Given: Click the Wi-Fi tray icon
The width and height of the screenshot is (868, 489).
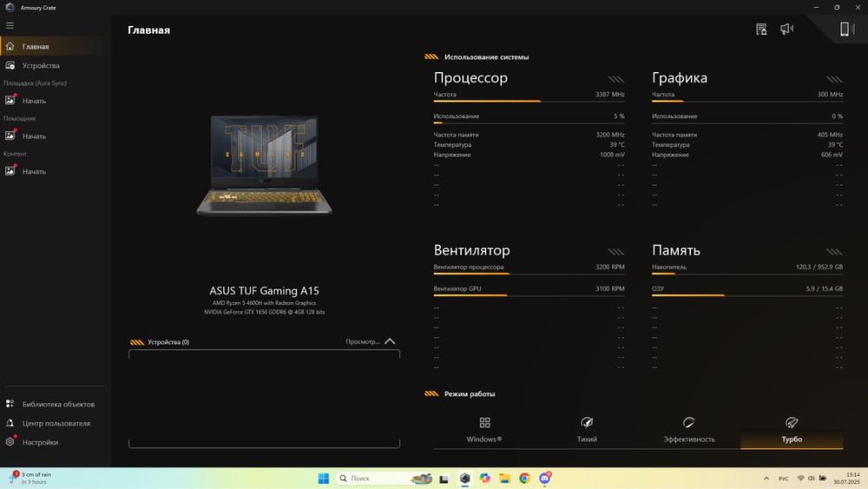Looking at the screenshot, I should coord(800,478).
